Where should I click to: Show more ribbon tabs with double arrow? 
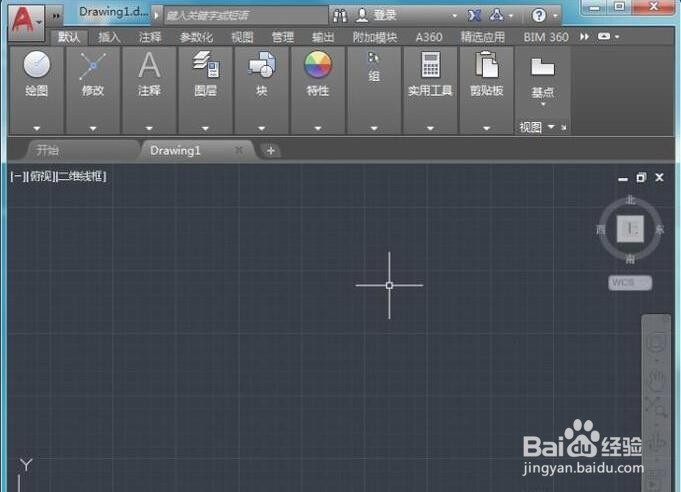pyautogui.click(x=584, y=37)
